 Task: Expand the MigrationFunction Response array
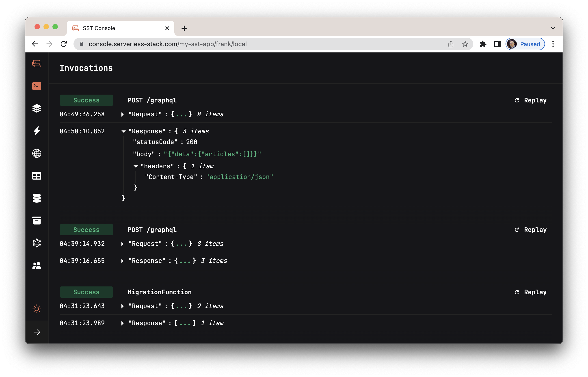pyautogui.click(x=122, y=323)
